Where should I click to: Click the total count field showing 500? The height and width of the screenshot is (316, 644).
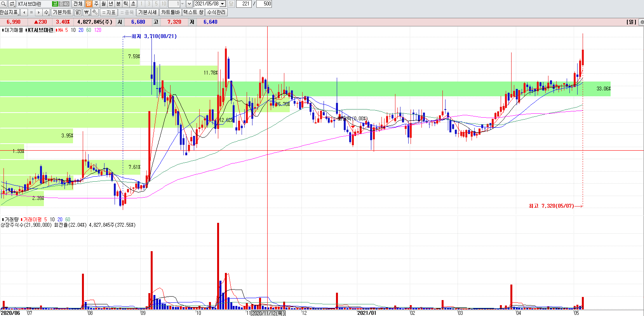point(265,4)
